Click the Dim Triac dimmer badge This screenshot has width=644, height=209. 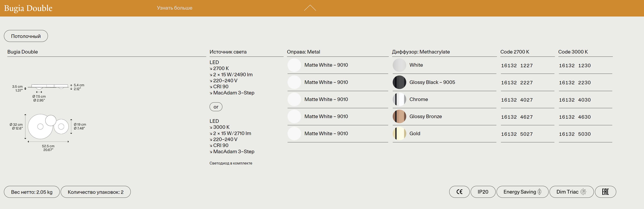click(571, 192)
